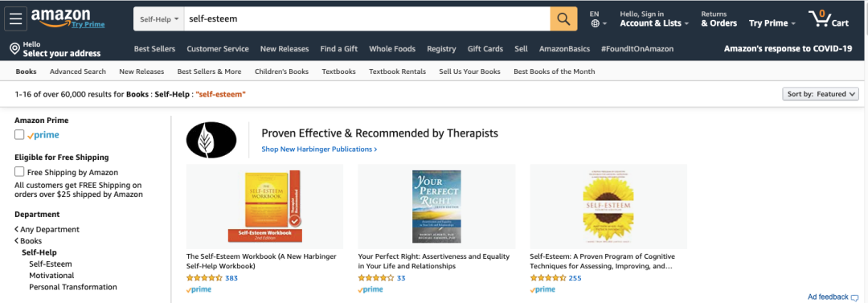Check Free Shipping by Amazon
The width and height of the screenshot is (868, 303).
coord(19,172)
